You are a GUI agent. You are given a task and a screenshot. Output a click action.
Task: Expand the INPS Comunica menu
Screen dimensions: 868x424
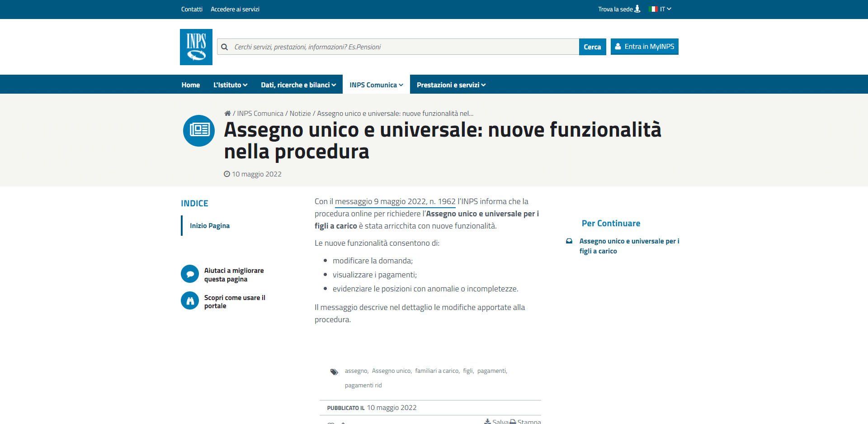click(376, 85)
